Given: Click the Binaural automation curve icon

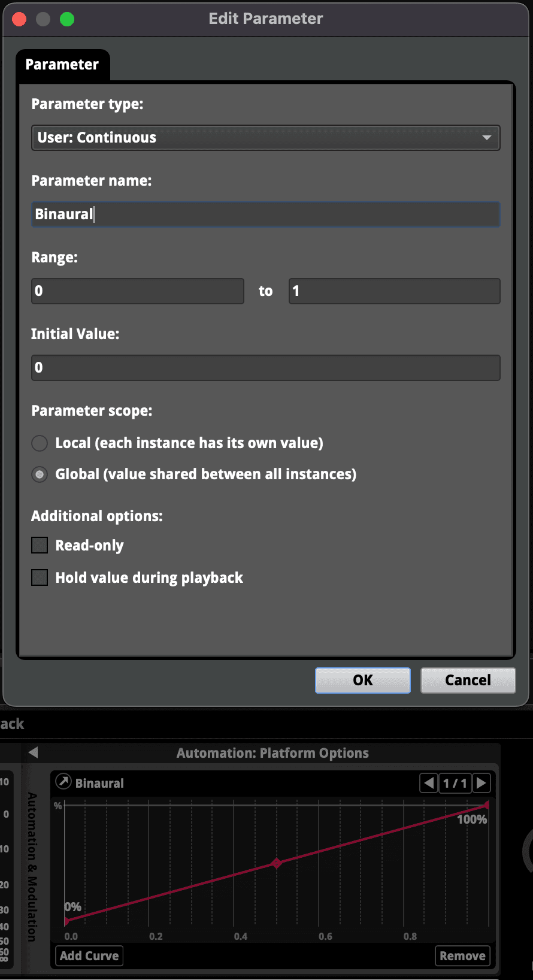Looking at the screenshot, I should coord(64,782).
